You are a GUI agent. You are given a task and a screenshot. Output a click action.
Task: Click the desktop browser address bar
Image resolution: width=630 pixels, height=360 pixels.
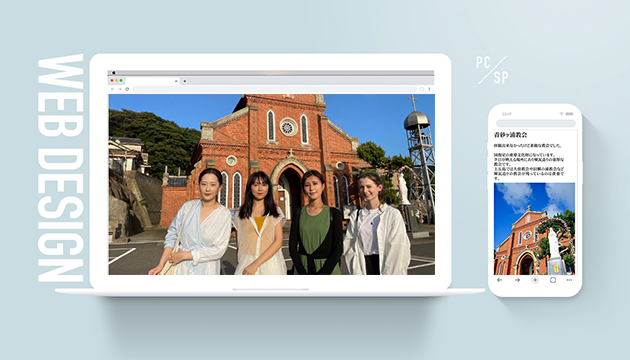coord(275,89)
